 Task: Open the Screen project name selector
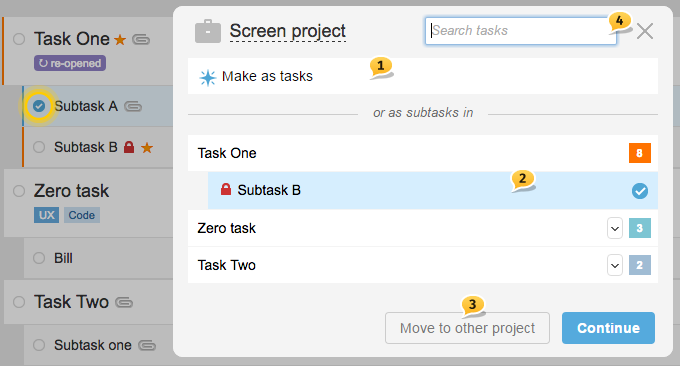[x=288, y=31]
